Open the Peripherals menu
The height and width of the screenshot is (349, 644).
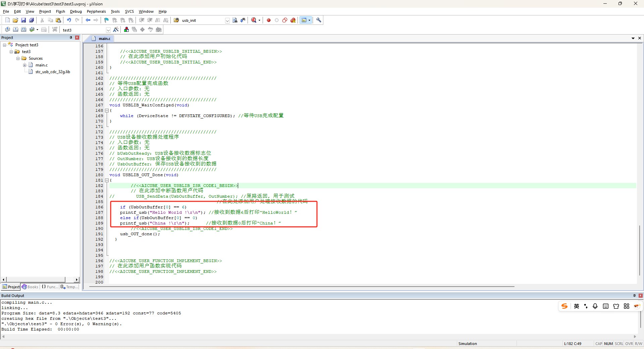coord(96,11)
